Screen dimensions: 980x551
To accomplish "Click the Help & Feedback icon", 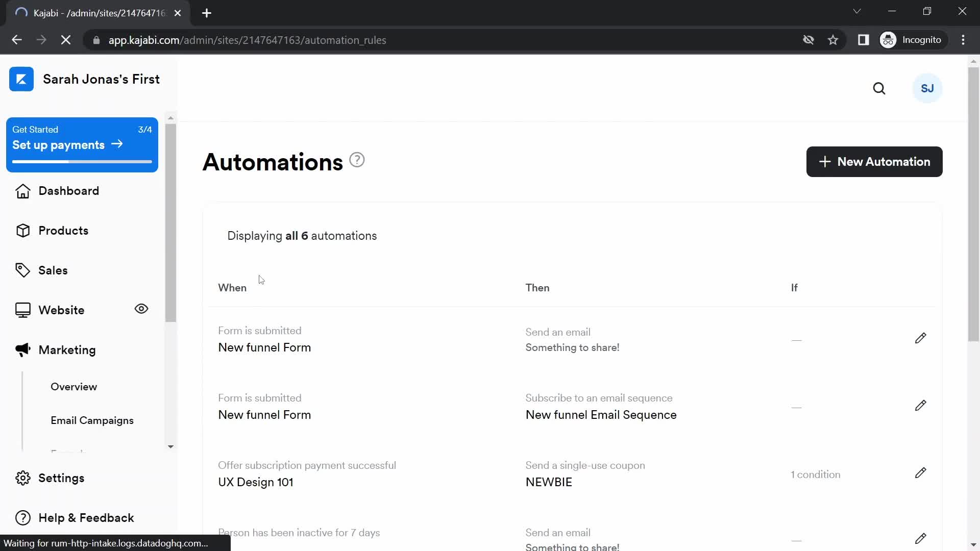I will pyautogui.click(x=23, y=517).
